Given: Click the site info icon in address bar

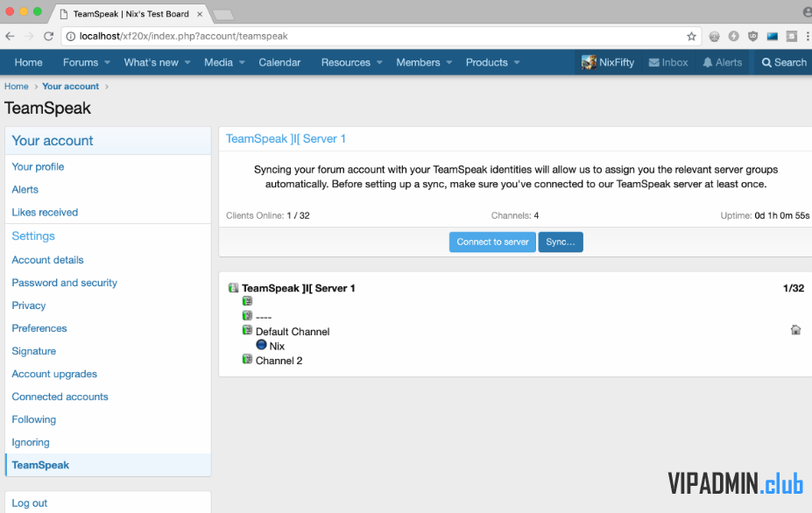Looking at the screenshot, I should (x=70, y=36).
